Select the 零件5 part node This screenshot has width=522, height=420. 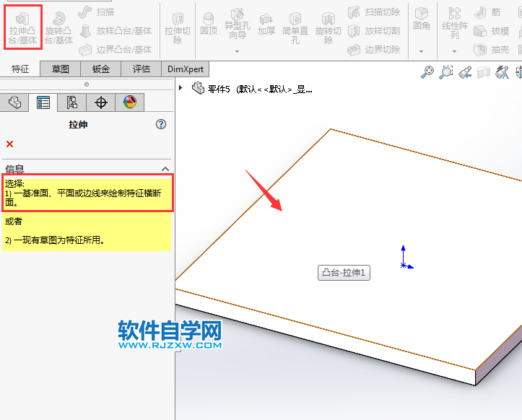click(x=252, y=89)
